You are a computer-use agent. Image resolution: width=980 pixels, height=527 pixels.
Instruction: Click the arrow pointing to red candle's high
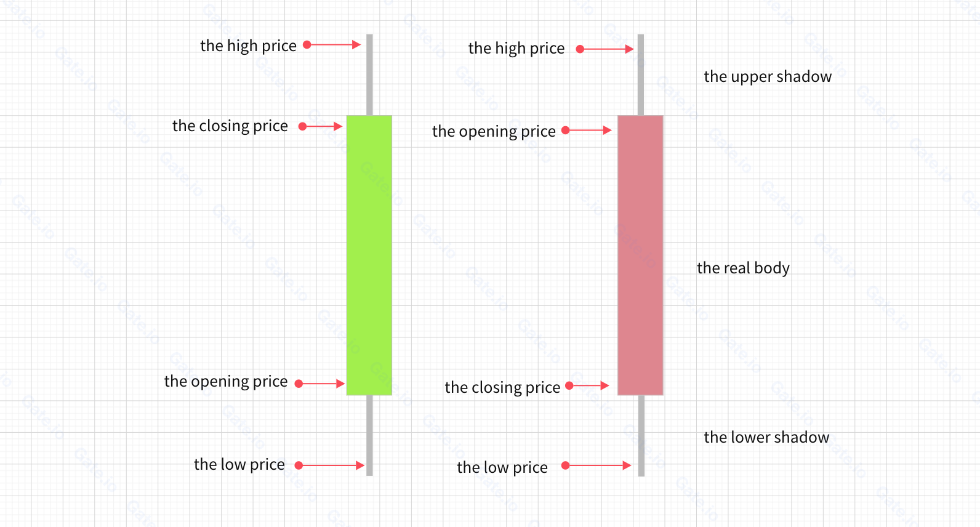[x=605, y=49]
